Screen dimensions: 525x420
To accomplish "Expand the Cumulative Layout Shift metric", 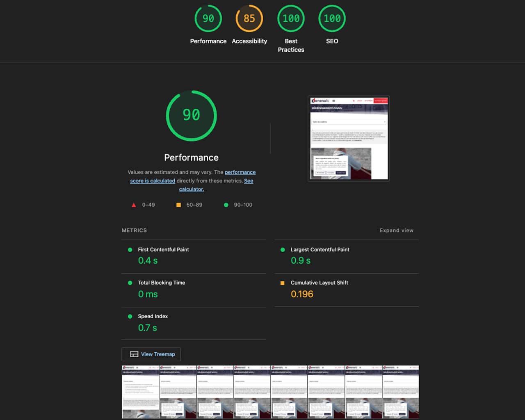I will (x=319, y=283).
